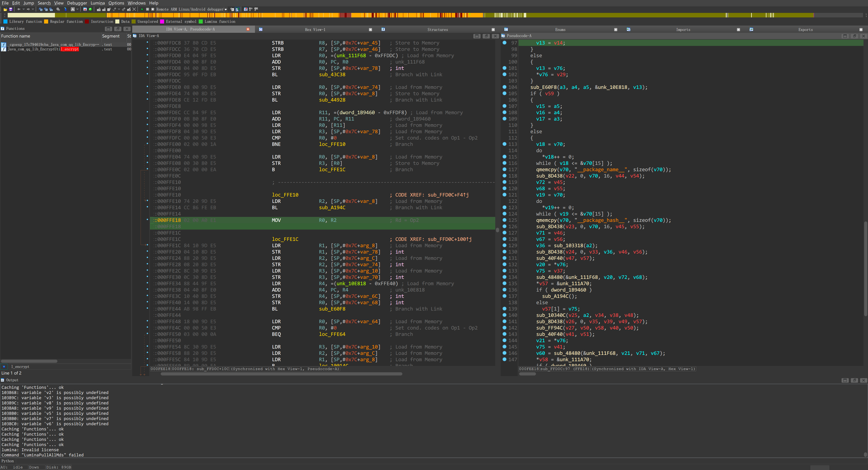Click the Jump back arrow icon

pos(19,9)
